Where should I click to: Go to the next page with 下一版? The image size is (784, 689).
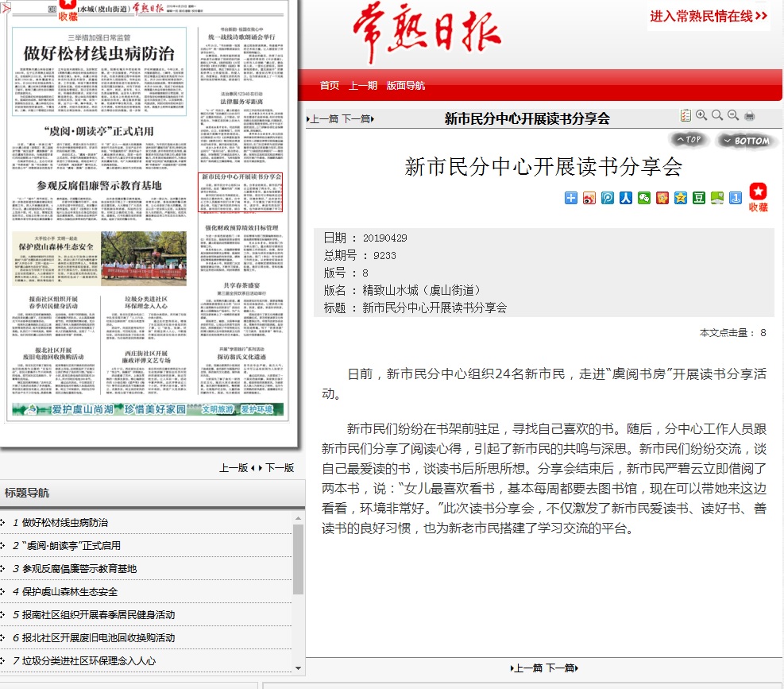coord(280,468)
